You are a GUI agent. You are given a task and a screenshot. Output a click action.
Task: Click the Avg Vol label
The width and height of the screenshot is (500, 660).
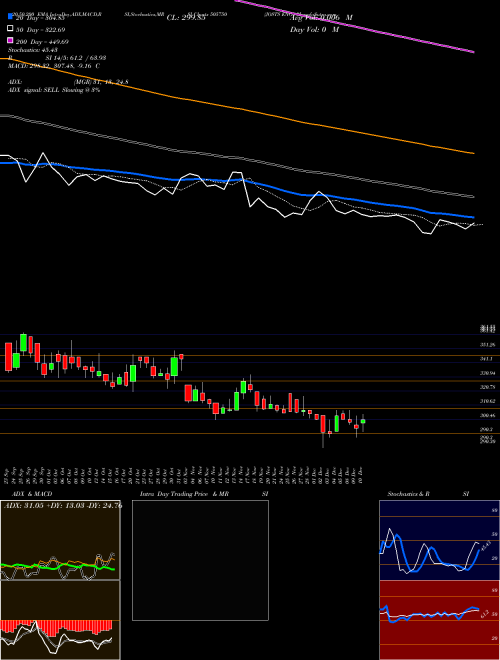coord(321,17)
